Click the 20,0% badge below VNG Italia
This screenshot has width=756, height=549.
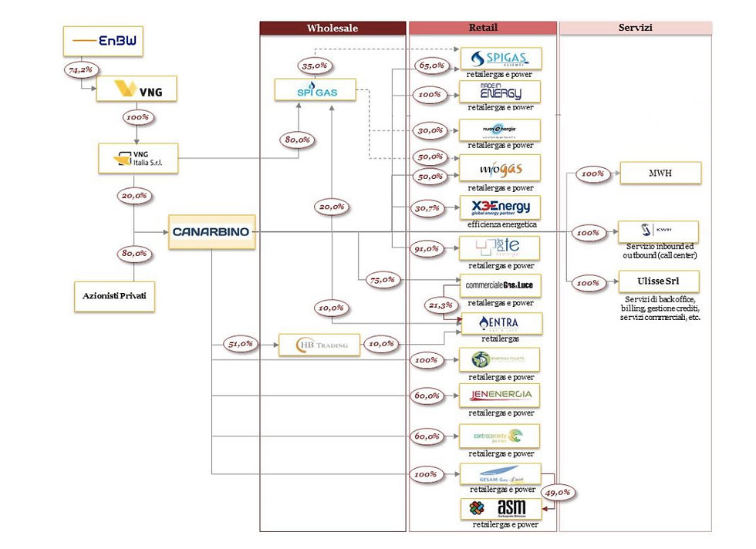pos(134,196)
